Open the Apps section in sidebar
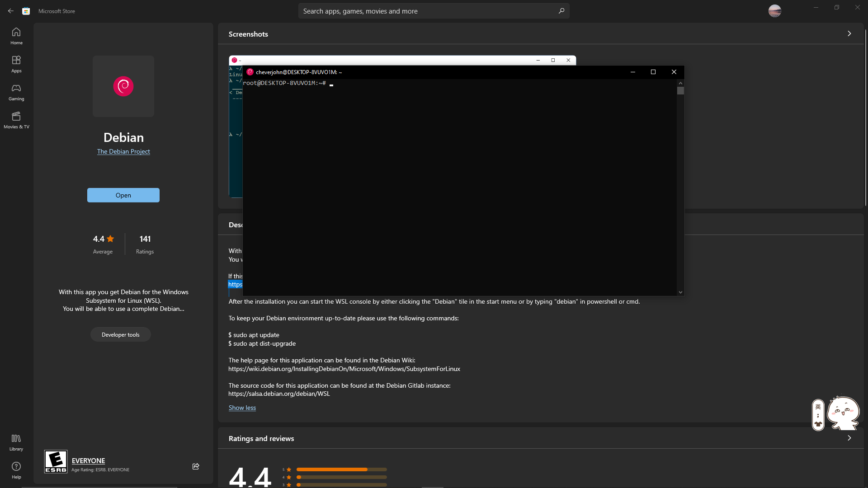 16,64
